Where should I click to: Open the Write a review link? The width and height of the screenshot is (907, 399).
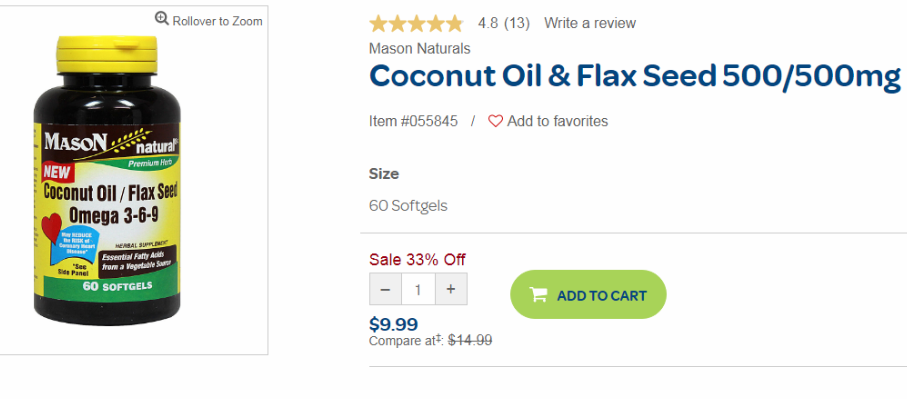(x=589, y=23)
